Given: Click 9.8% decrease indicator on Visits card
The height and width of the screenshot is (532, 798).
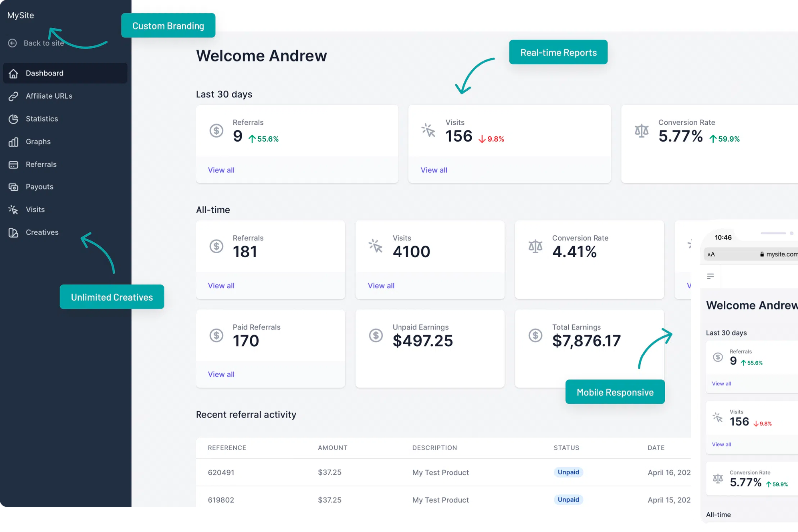Looking at the screenshot, I should pos(491,139).
